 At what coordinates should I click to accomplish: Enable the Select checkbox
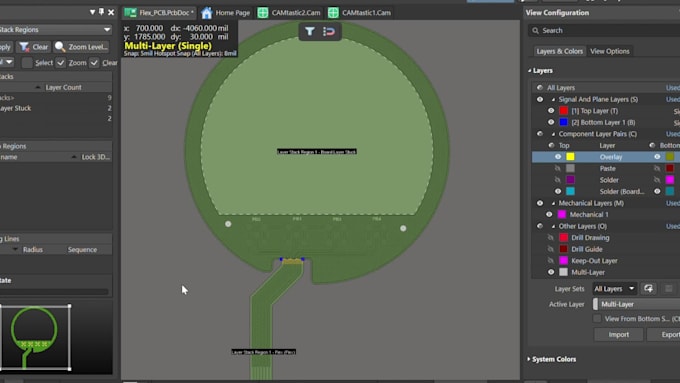coord(27,63)
